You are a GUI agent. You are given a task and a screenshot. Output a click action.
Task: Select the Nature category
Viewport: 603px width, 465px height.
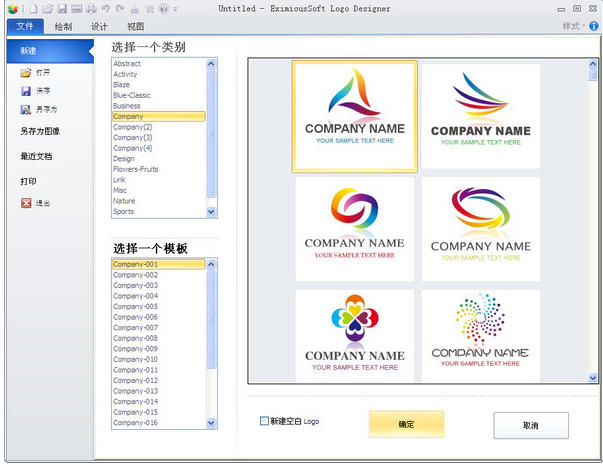pos(159,201)
